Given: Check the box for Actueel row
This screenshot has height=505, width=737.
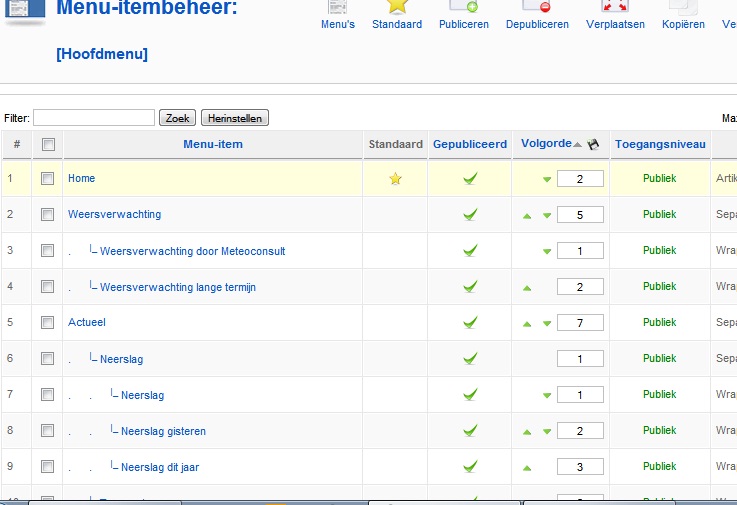Looking at the screenshot, I should [47, 323].
